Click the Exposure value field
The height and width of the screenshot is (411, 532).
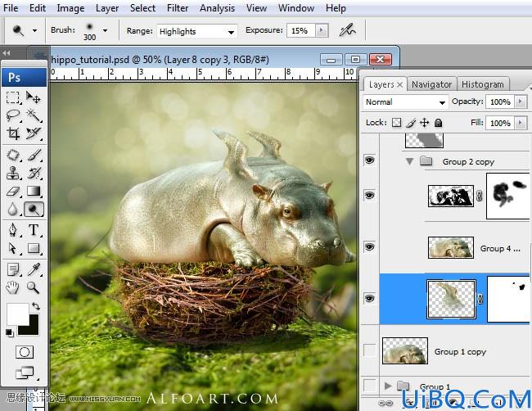pyautogui.click(x=301, y=30)
